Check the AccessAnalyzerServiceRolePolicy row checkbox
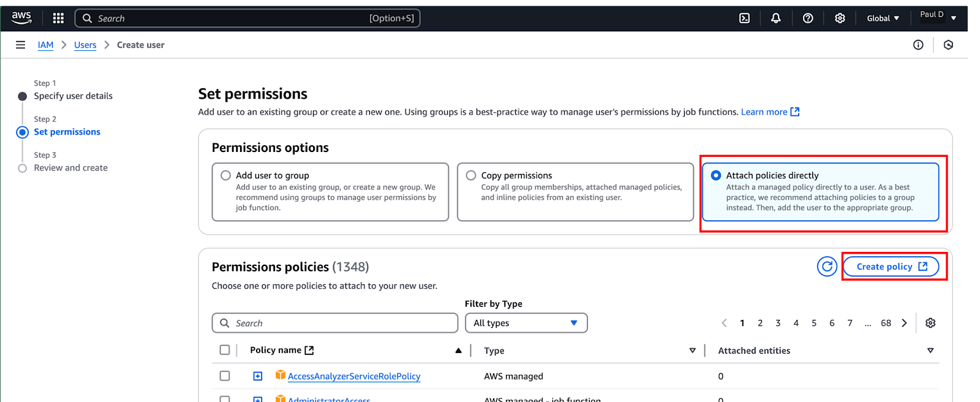This screenshot has width=980, height=402. (225, 376)
